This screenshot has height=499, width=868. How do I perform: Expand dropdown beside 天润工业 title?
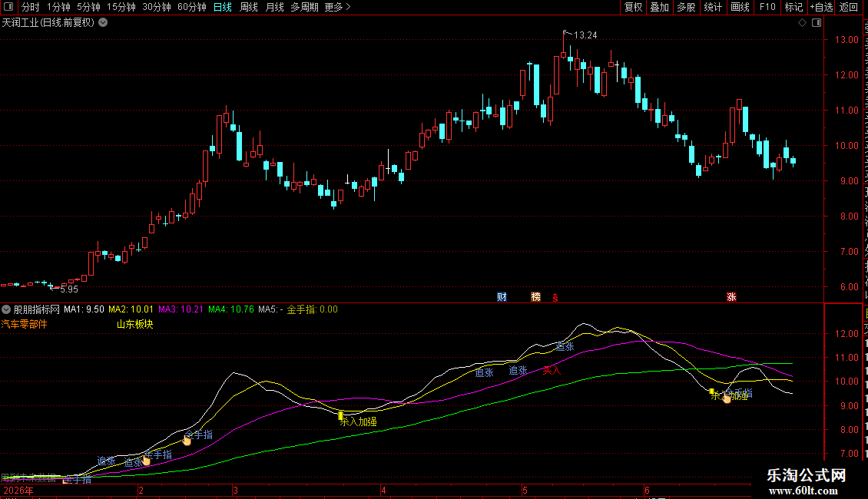click(x=103, y=23)
